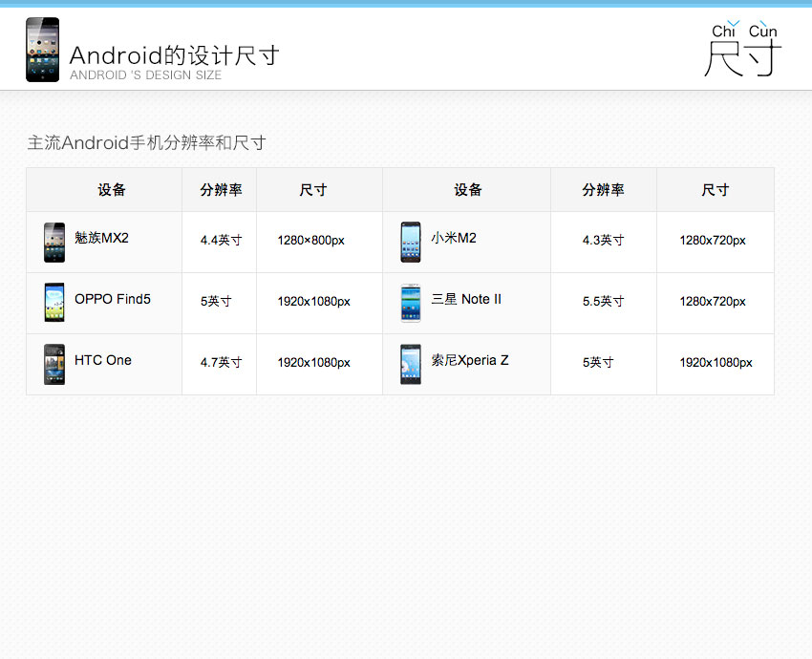This screenshot has height=659, width=812.
Task: Click the 小米M2 phone thumbnail
Action: pos(411,243)
